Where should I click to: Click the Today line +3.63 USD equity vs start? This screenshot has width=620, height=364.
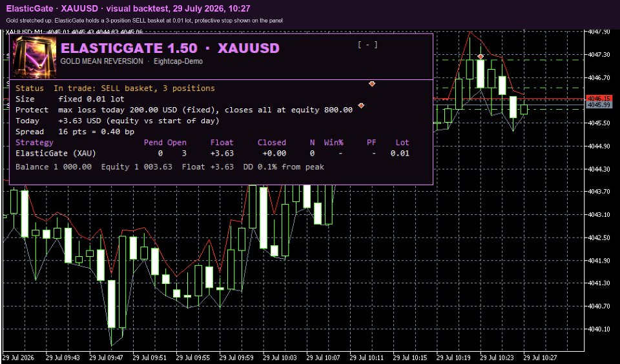coord(139,121)
